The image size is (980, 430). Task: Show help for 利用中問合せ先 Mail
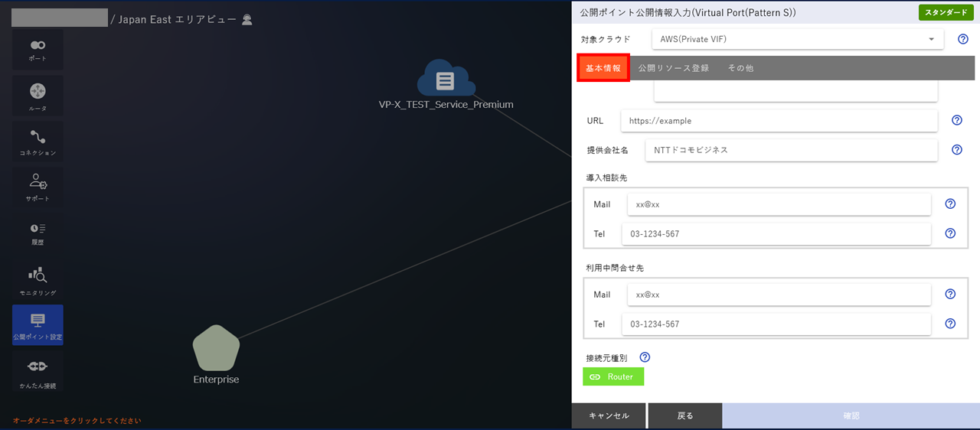click(x=950, y=294)
